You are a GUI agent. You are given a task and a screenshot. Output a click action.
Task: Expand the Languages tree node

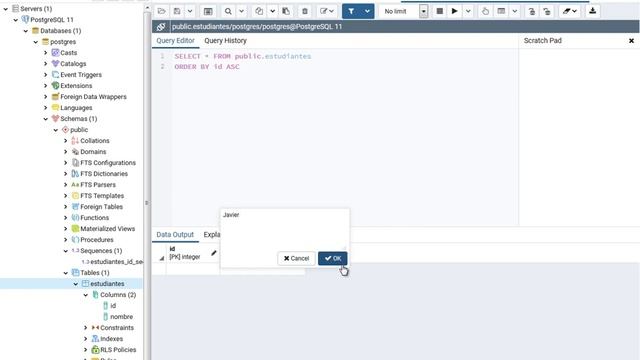point(46,108)
